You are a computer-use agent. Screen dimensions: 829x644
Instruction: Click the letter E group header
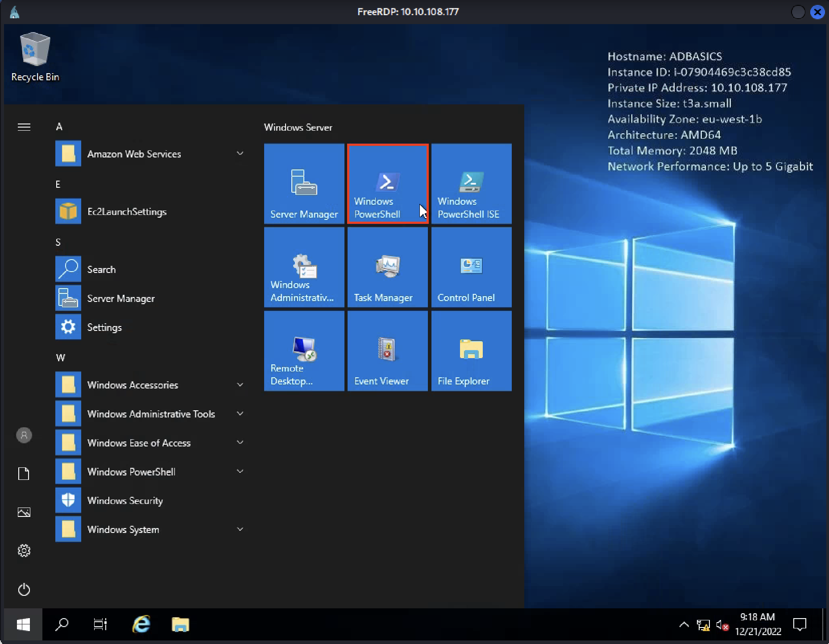pyautogui.click(x=58, y=184)
